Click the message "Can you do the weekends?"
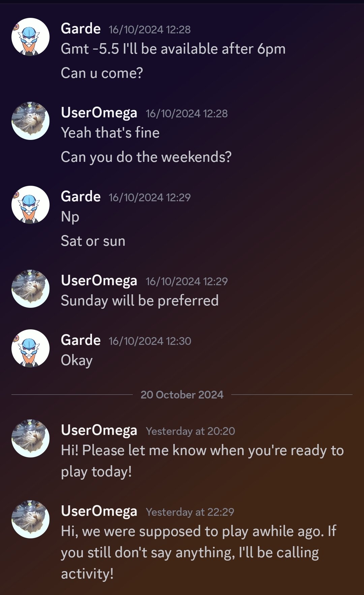364x595 pixels. [x=146, y=156]
